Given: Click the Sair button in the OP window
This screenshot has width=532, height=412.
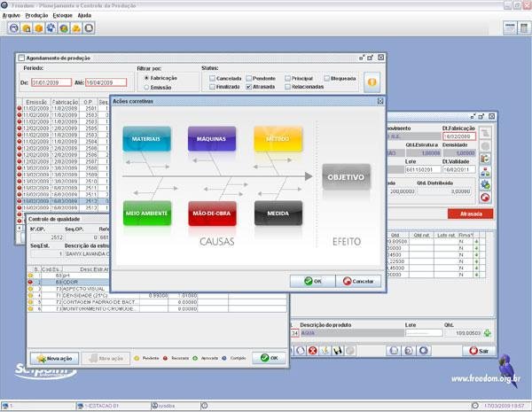Looking at the screenshot, I should pyautogui.click(x=479, y=351).
